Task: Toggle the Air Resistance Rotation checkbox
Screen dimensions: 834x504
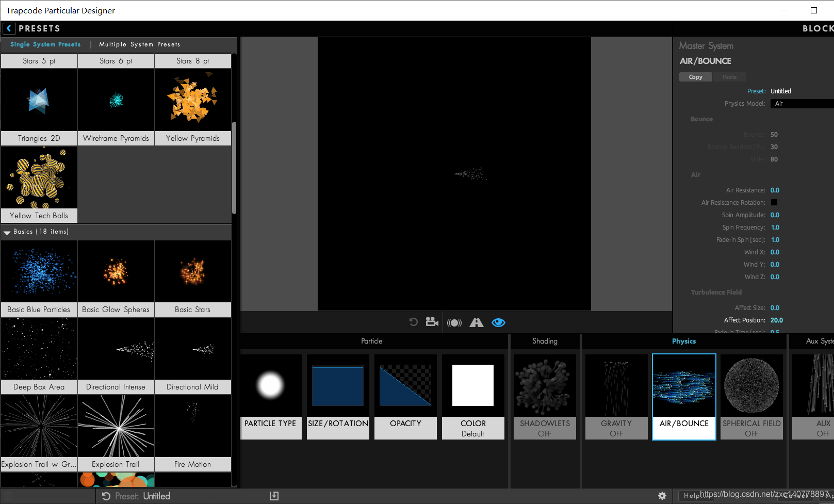Action: [x=774, y=202]
